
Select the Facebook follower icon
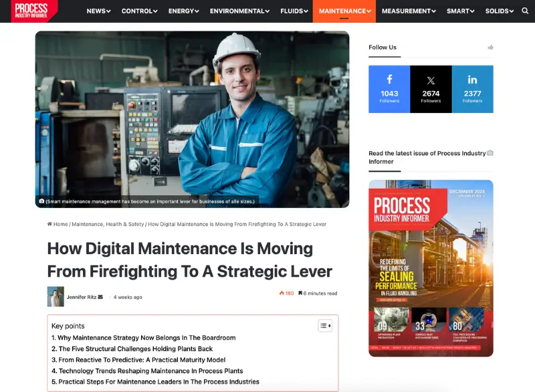pos(389,80)
